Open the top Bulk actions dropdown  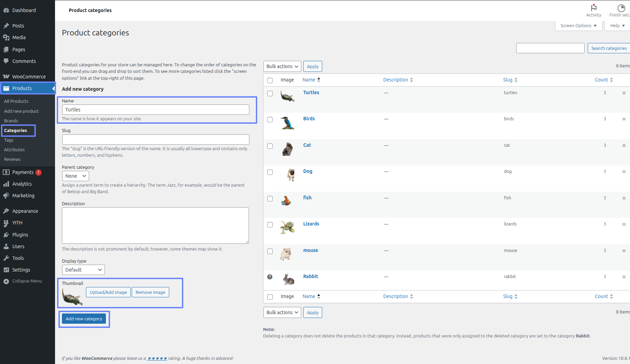click(282, 66)
